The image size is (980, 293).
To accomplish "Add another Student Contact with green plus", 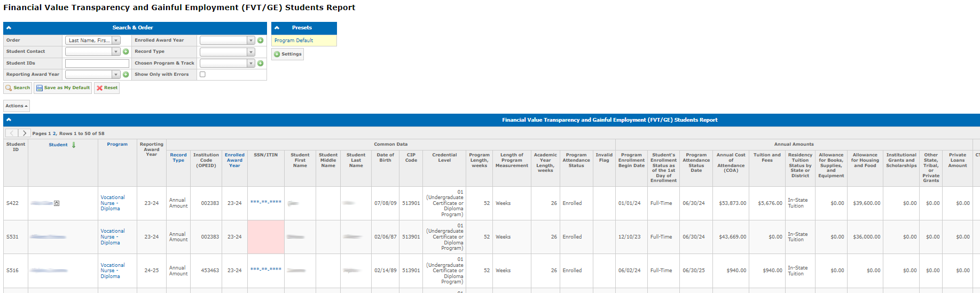I will [126, 52].
